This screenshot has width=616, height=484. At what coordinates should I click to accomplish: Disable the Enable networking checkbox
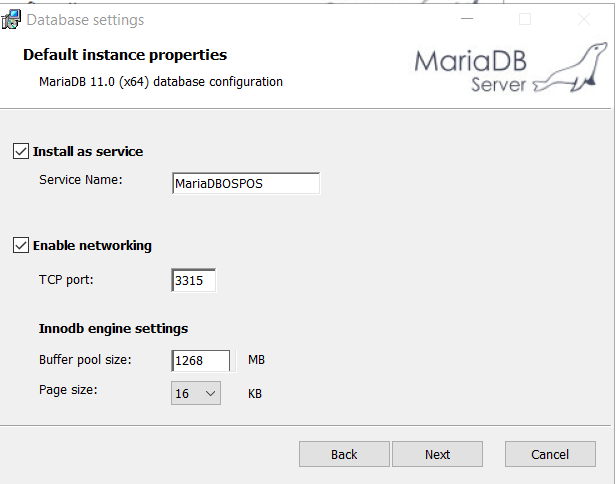(x=20, y=245)
